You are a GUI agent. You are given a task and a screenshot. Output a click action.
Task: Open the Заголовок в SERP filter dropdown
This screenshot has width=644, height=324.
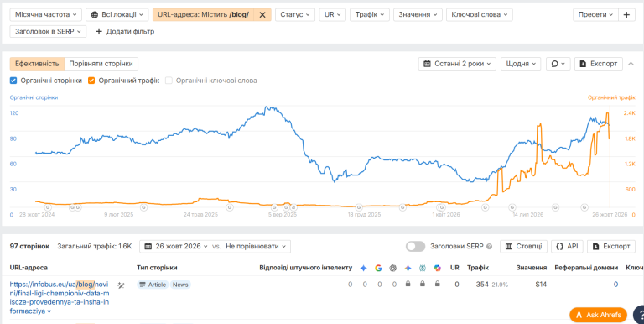[48, 31]
